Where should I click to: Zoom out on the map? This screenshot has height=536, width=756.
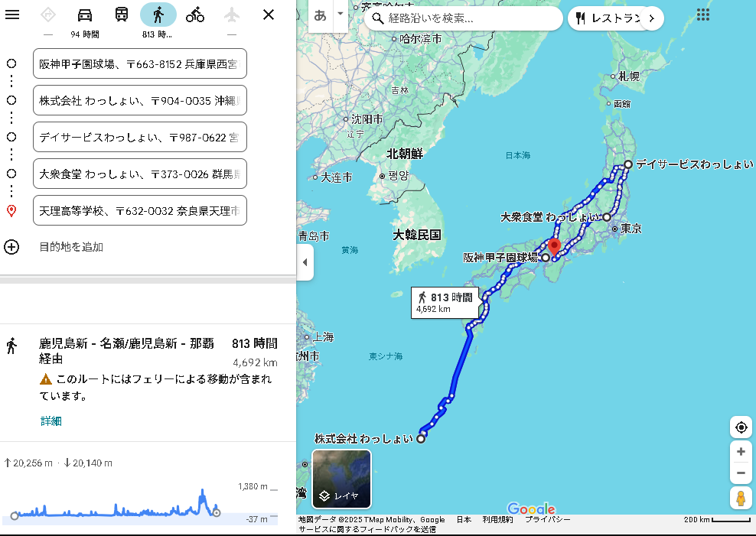pos(741,473)
